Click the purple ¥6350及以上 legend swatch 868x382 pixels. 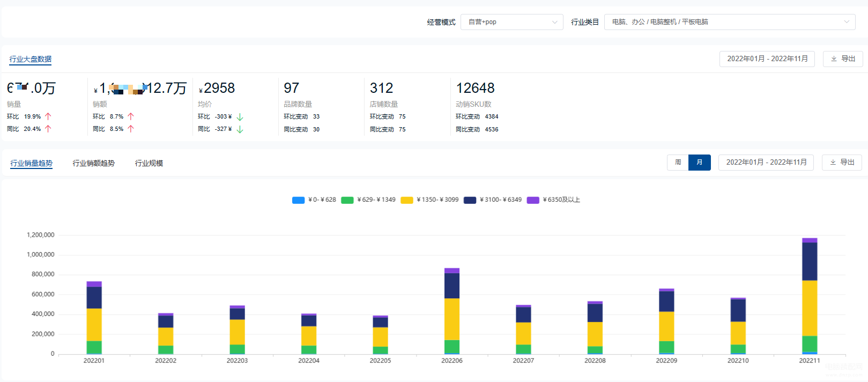[x=533, y=200]
